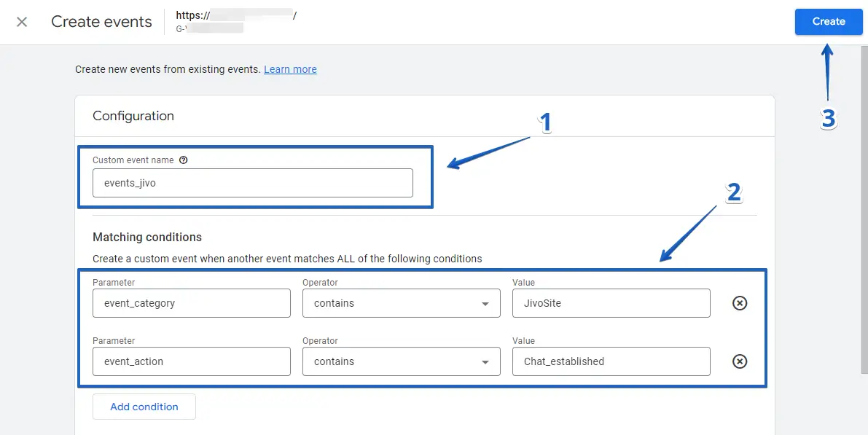Select the event_category parameter field
This screenshot has width=868, height=435.
(191, 303)
